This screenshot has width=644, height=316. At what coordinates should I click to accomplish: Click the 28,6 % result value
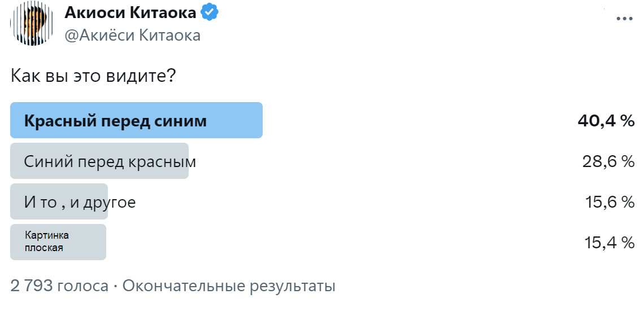click(608, 162)
